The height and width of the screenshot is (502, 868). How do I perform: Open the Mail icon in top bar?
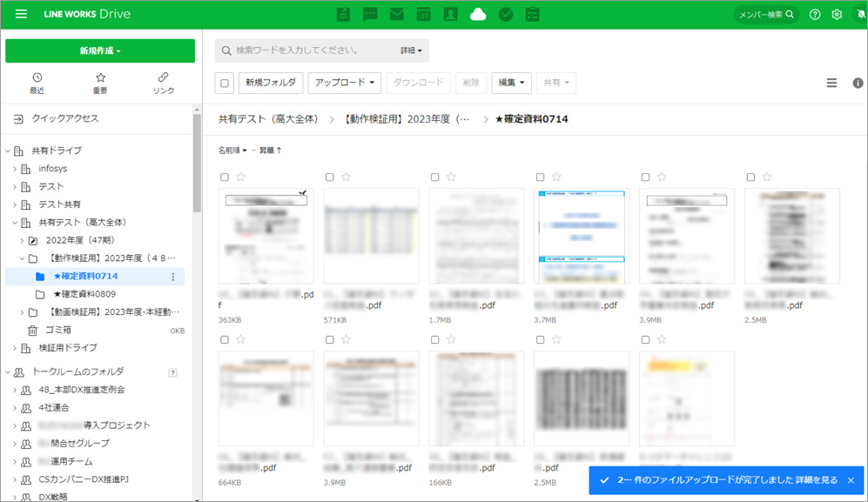coord(397,14)
